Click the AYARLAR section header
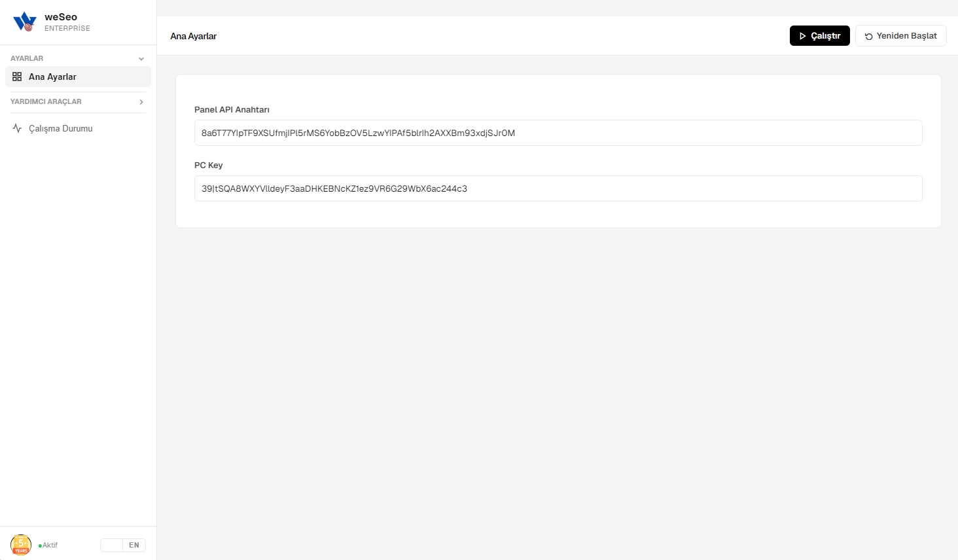The height and width of the screenshot is (560, 958). point(78,58)
